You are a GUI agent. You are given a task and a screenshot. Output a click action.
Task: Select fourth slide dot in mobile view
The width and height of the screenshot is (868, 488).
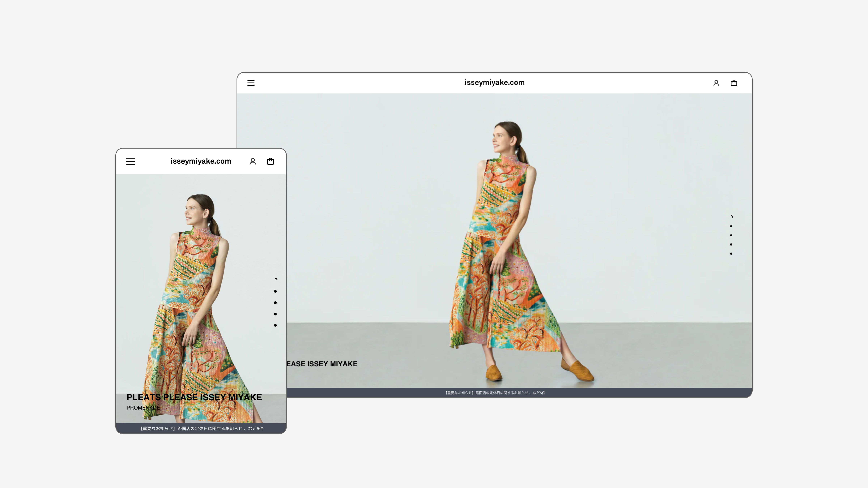coord(275,314)
